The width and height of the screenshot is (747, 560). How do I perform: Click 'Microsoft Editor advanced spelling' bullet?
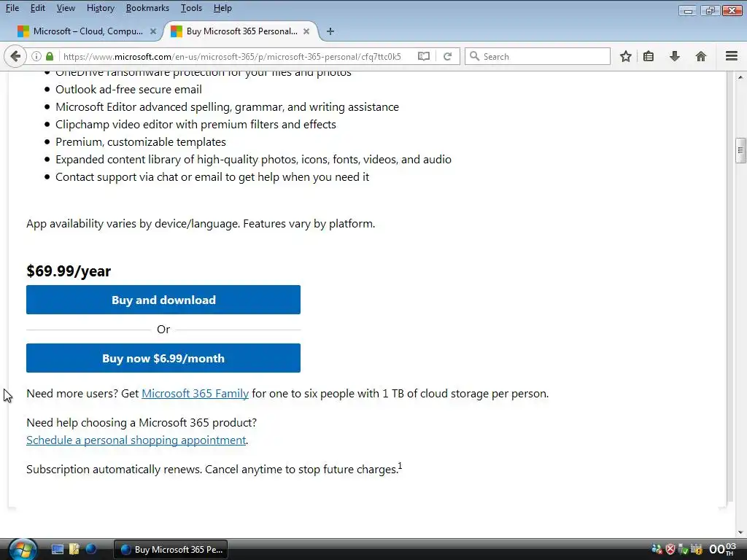click(228, 106)
